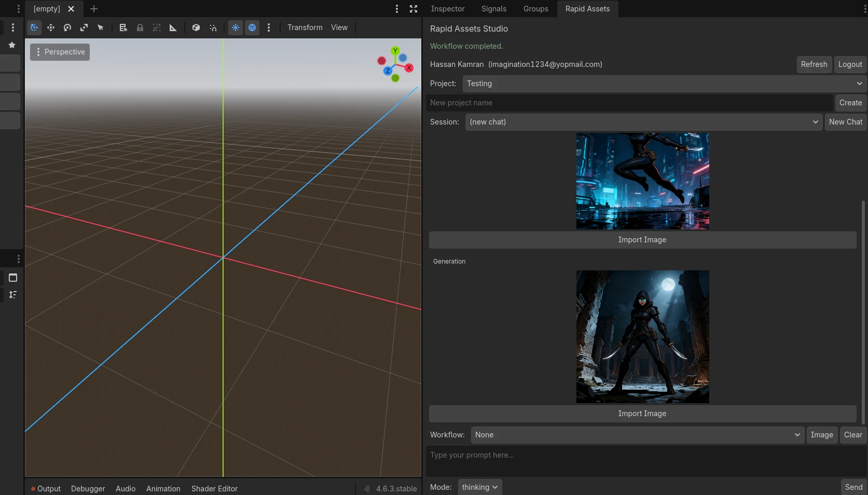
Task: Click the 4.6.3.stable version label
Action: 396,489
